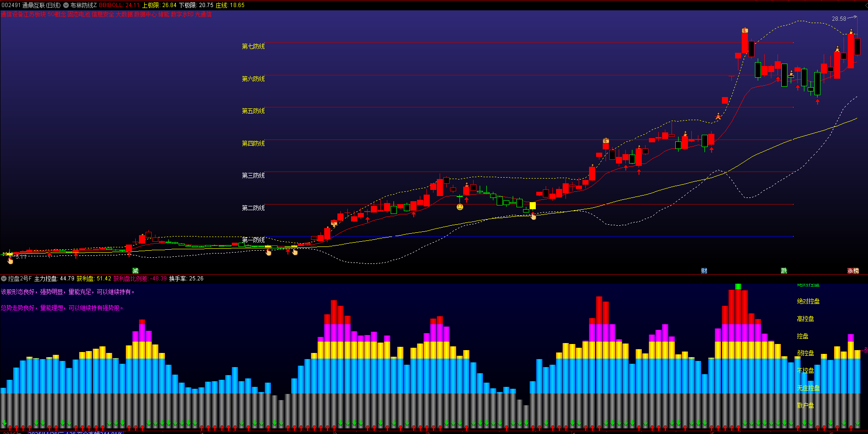Click the 5G概念 concept tag
Viewport: 868px width, 434px height.
[x=57, y=14]
